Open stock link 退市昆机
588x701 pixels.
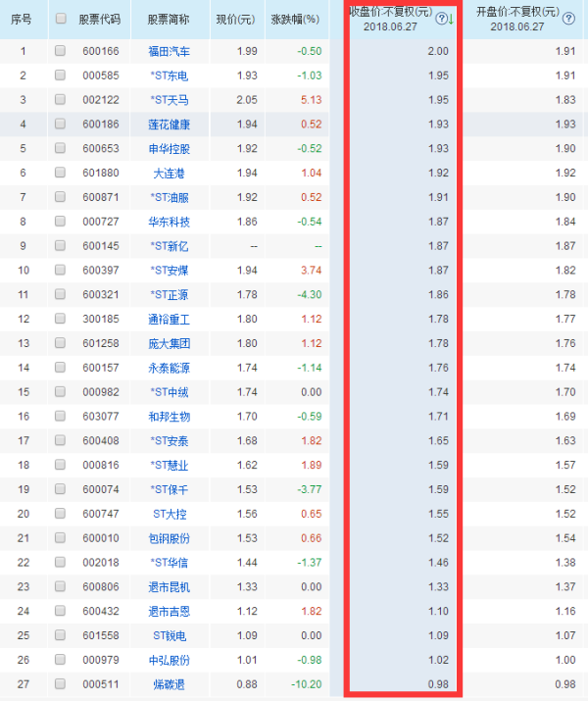(169, 587)
